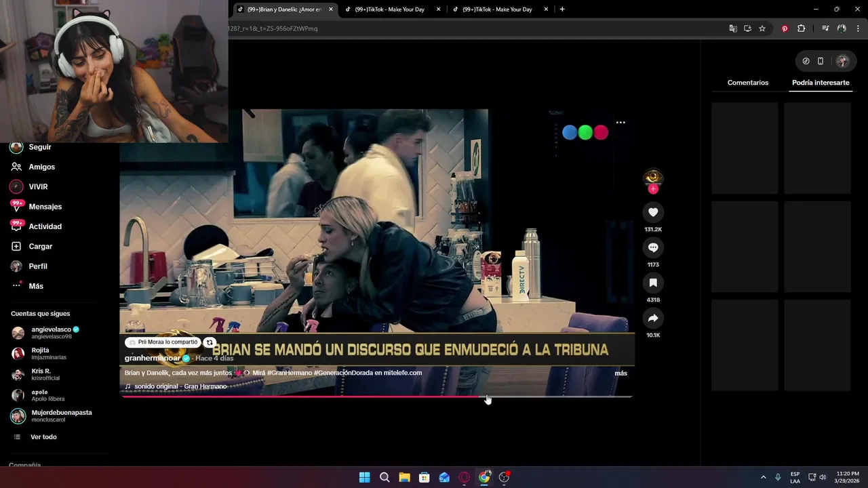This screenshot has width=868, height=488.
Task: Switch to the Podría interesarte tab
Action: (x=821, y=83)
